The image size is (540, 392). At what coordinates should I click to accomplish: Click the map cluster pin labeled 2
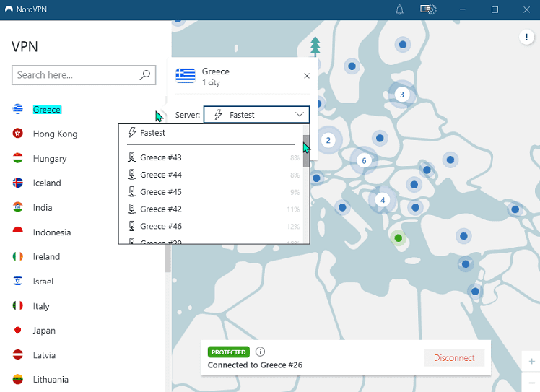328,140
